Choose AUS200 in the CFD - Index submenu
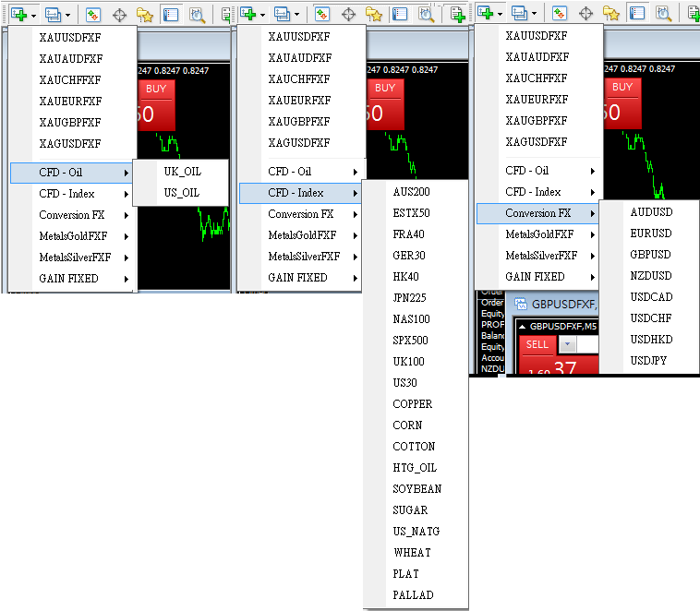The width and height of the screenshot is (700, 611). tap(411, 192)
